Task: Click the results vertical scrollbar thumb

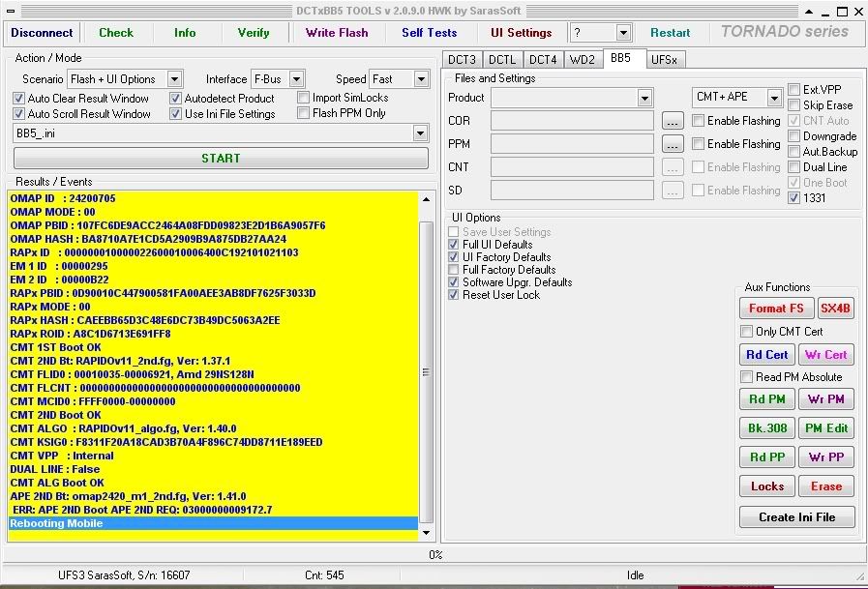Action: [x=426, y=372]
